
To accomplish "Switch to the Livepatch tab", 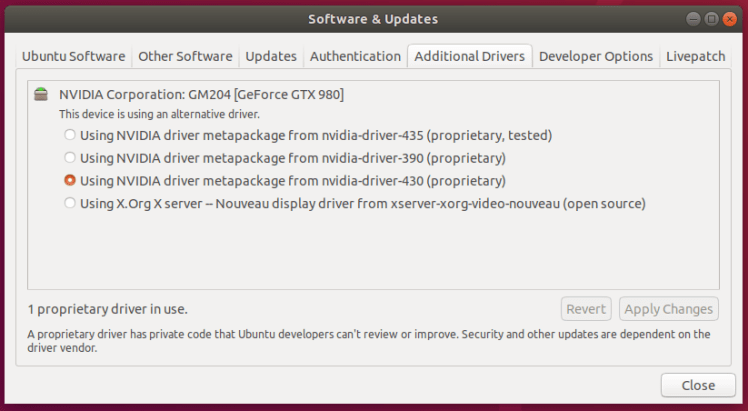I will tap(696, 57).
